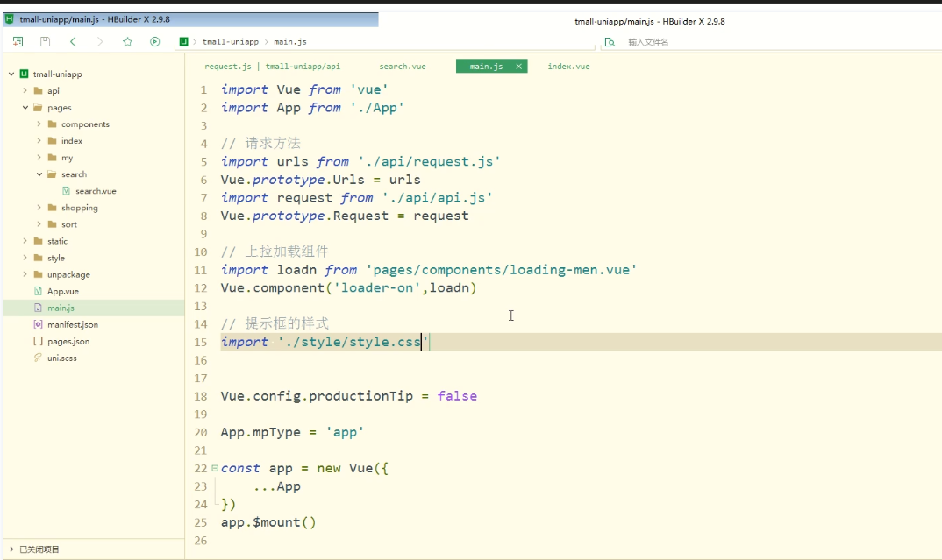Click the static folder icon
Viewport: 942px width, 560px height.
tap(39, 241)
